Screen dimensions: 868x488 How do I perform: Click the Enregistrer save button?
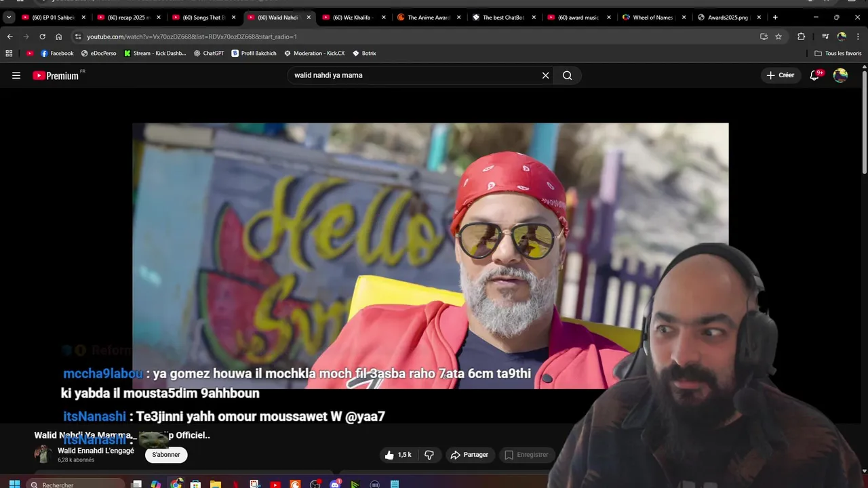click(x=526, y=455)
